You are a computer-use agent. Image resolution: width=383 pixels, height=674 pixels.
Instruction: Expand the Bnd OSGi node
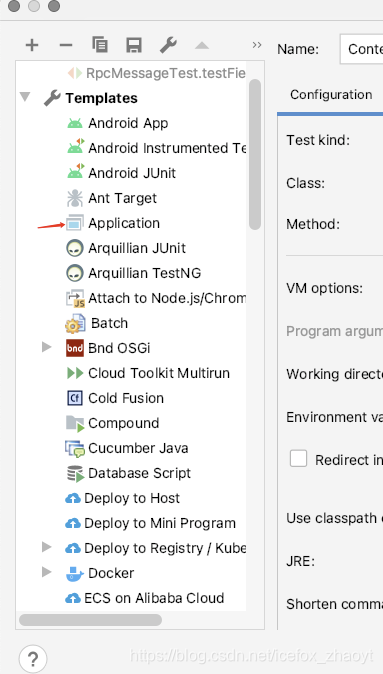[46, 347]
